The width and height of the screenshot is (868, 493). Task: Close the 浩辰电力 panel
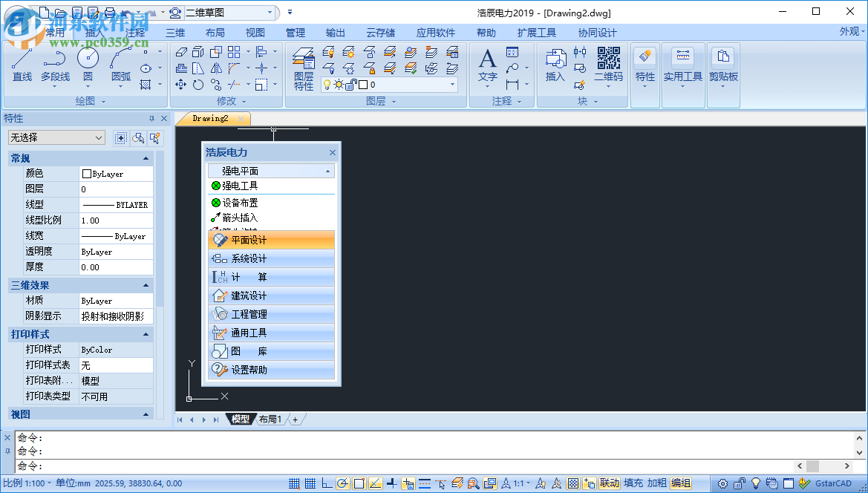pyautogui.click(x=332, y=153)
